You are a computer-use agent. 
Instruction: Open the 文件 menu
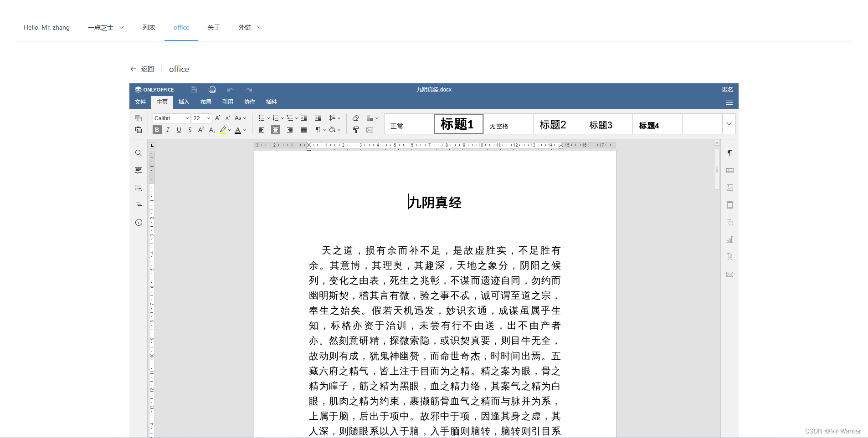pyautogui.click(x=140, y=102)
